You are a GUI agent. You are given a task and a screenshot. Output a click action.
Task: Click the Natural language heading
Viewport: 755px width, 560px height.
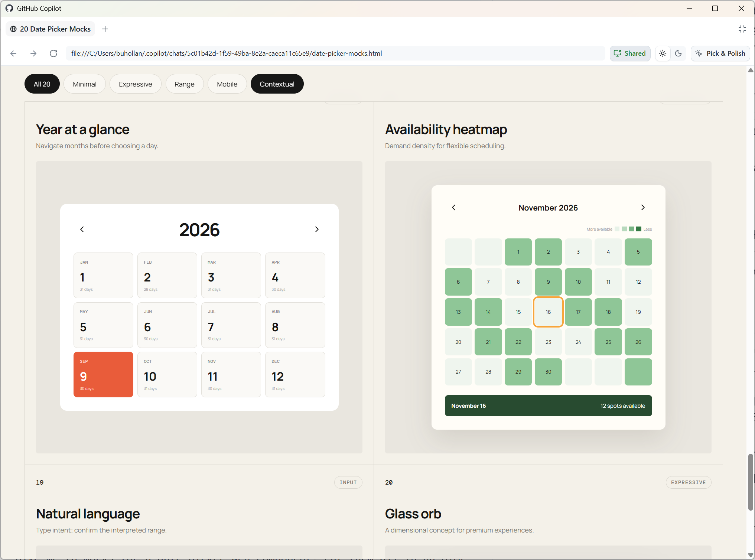tap(88, 514)
